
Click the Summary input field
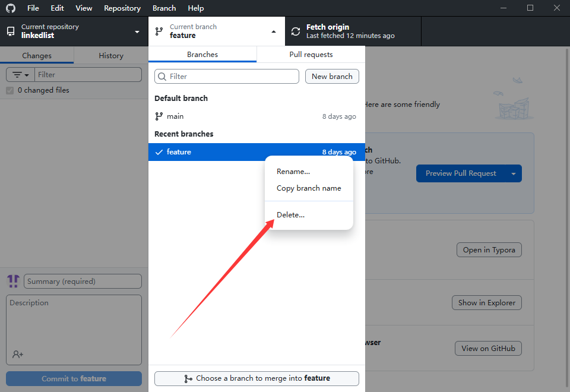[x=83, y=282]
